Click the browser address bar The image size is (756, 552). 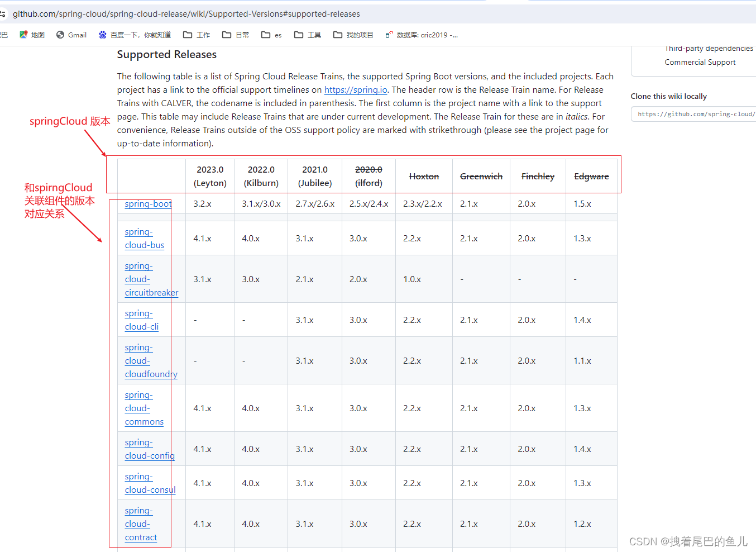click(223, 13)
